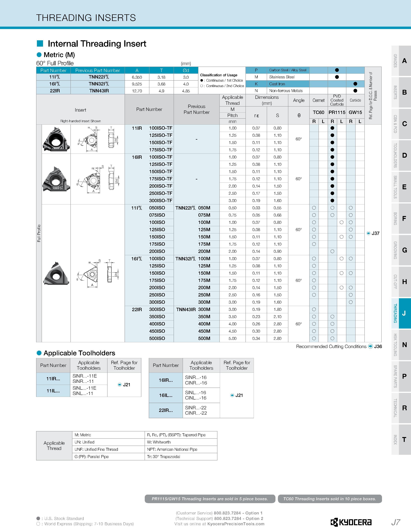Click the J37 reference arrow icon

click(x=368, y=233)
